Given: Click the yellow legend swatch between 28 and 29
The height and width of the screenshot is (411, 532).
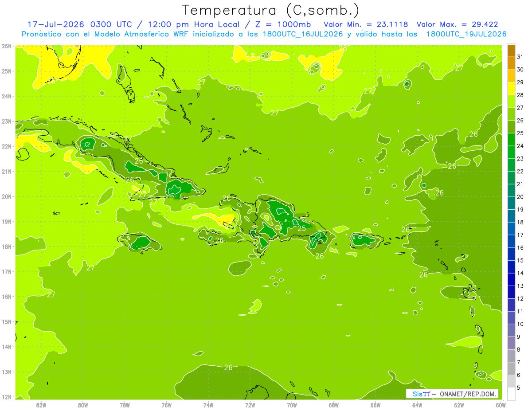Looking at the screenshot, I should [x=511, y=89].
